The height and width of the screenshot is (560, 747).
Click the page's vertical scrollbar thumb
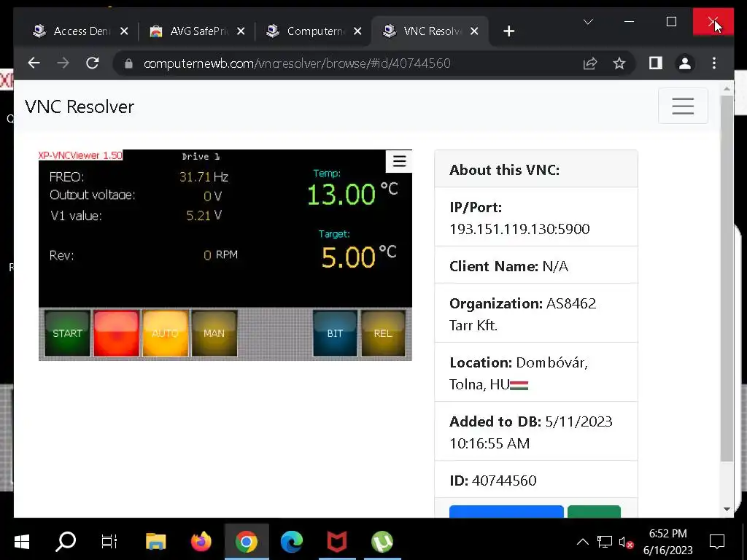[x=727, y=278]
